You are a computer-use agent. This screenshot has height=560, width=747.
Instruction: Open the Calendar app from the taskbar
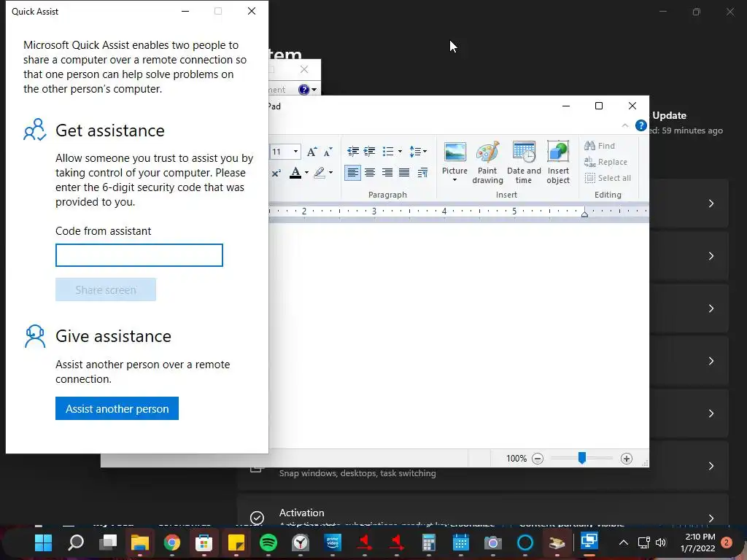click(461, 542)
